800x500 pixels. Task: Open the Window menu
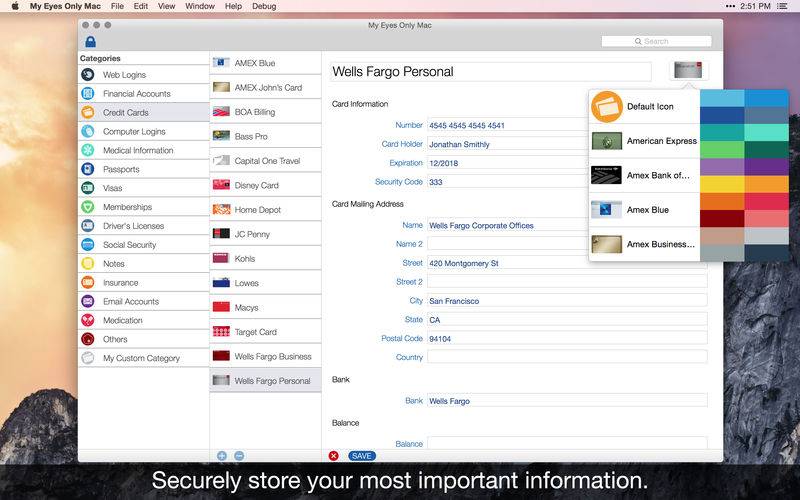(200, 6)
